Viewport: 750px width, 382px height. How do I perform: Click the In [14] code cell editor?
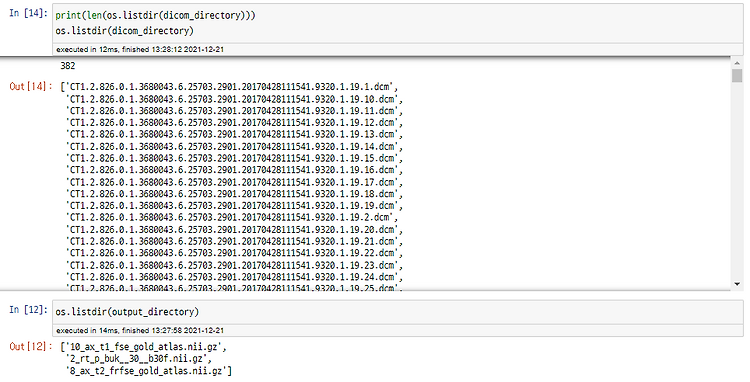click(x=397, y=23)
